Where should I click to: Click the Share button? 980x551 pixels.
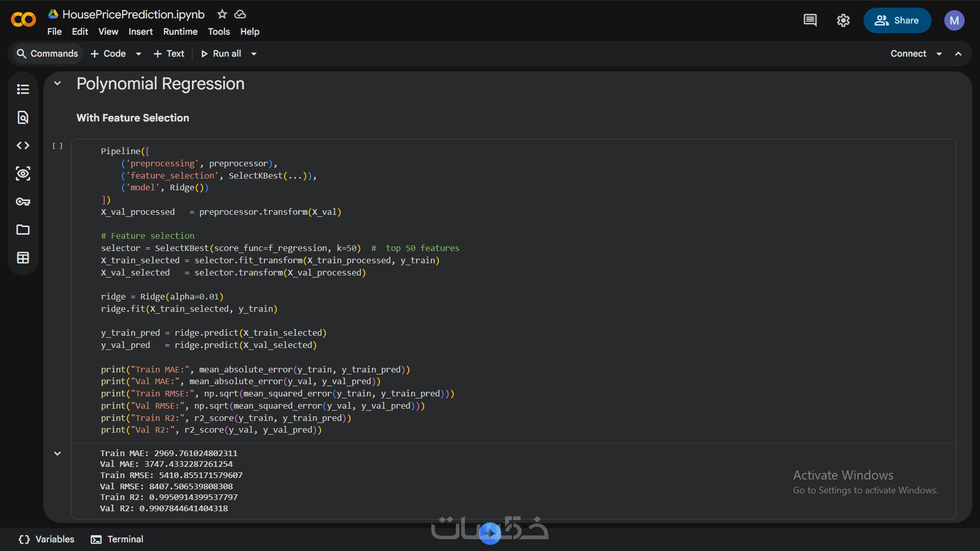[897, 20]
